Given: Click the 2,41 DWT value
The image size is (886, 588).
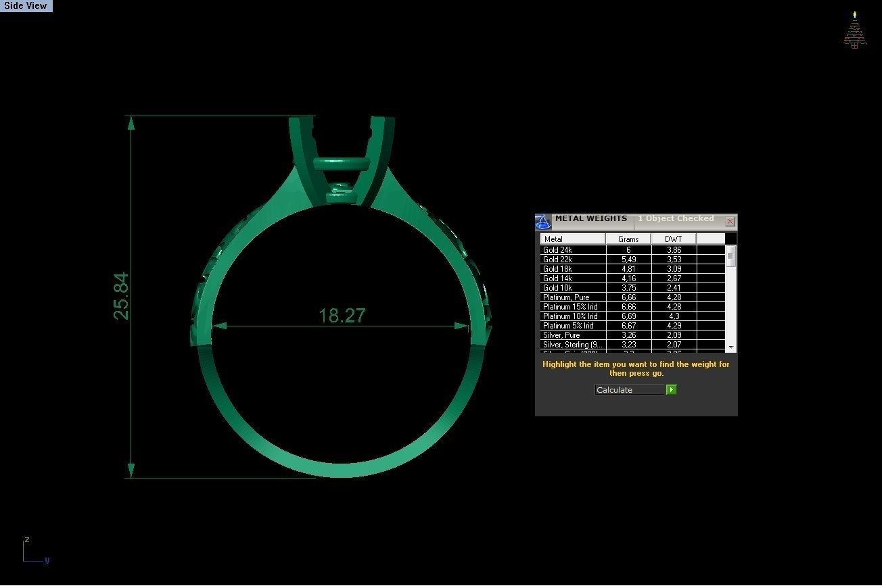Looking at the screenshot, I should coord(674,288).
